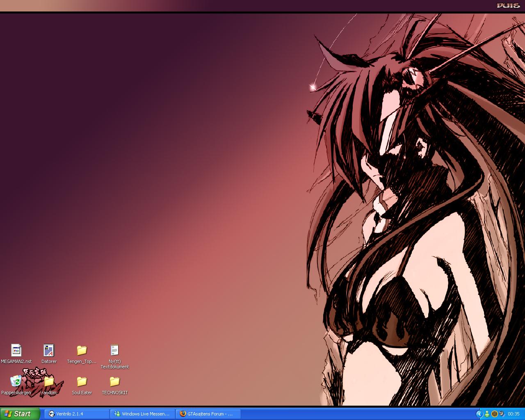The image size is (525, 420).
Task: Click the yellow globe tray icon
Action: [494, 414]
